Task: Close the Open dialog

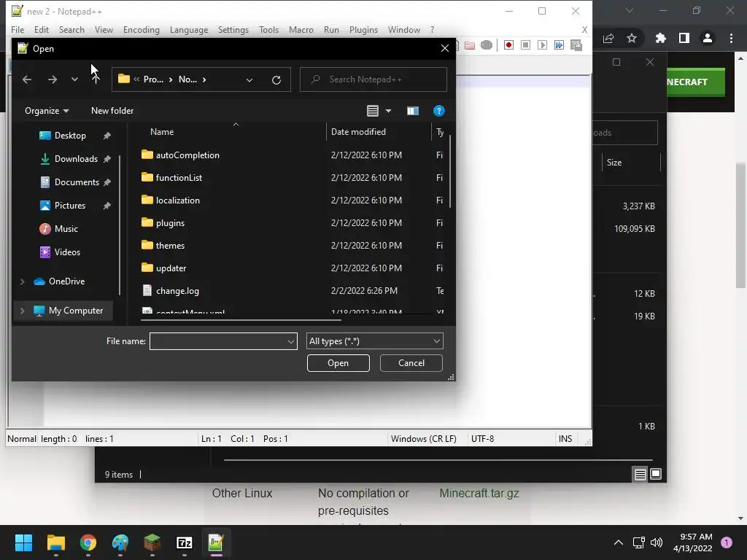Action: pyautogui.click(x=444, y=49)
